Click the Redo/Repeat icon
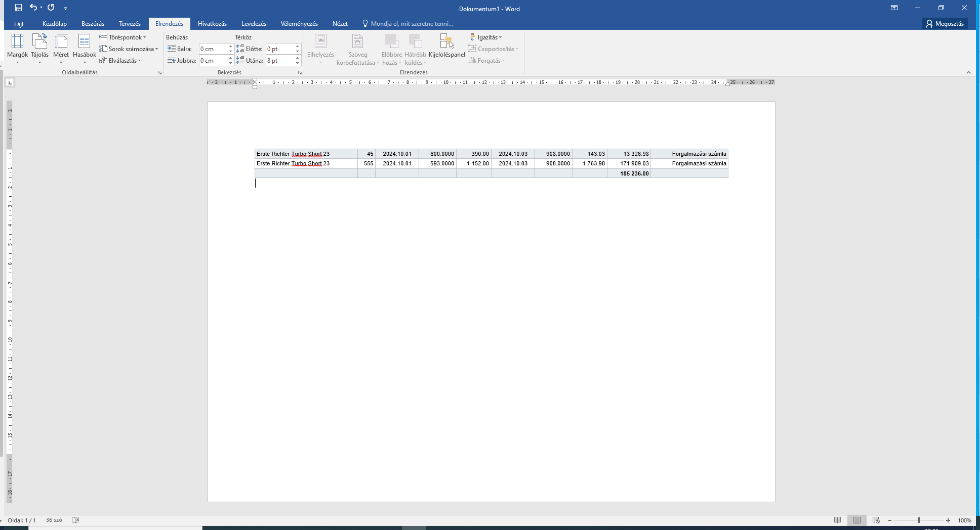980x530 pixels. [51, 8]
